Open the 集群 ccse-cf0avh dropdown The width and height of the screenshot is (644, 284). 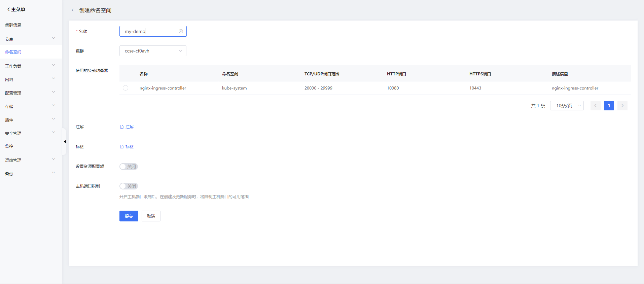pyautogui.click(x=153, y=51)
